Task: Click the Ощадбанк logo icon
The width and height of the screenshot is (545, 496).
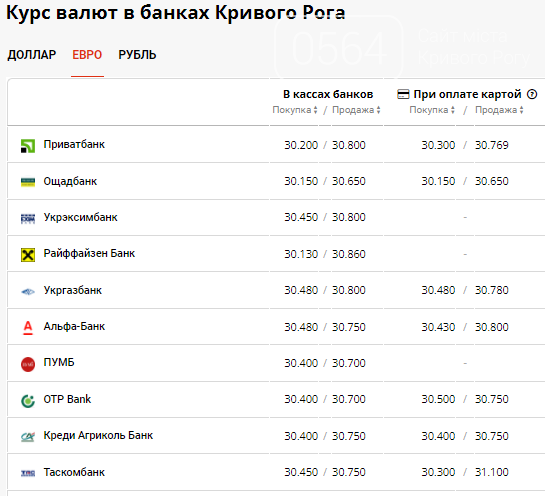Action: pyautogui.click(x=28, y=182)
